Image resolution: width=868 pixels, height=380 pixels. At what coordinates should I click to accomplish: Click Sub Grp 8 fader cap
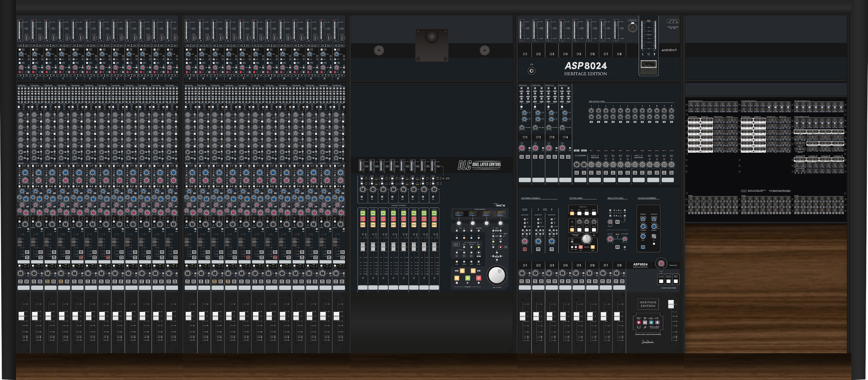pyautogui.click(x=617, y=316)
